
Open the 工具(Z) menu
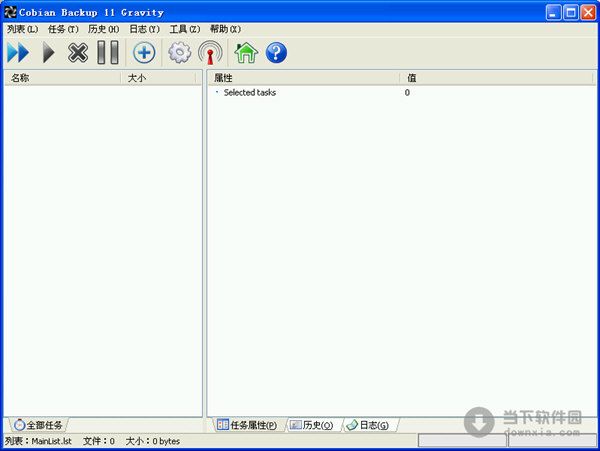point(185,29)
